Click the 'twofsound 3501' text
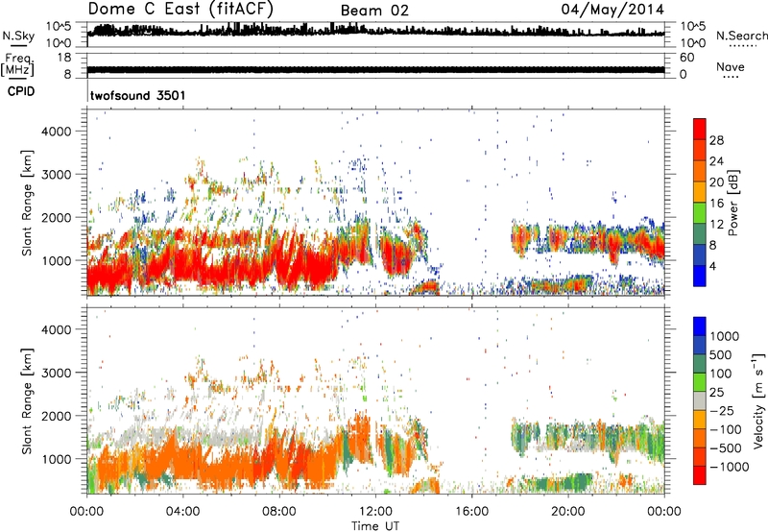This screenshot has width=768, height=532. pos(137,95)
